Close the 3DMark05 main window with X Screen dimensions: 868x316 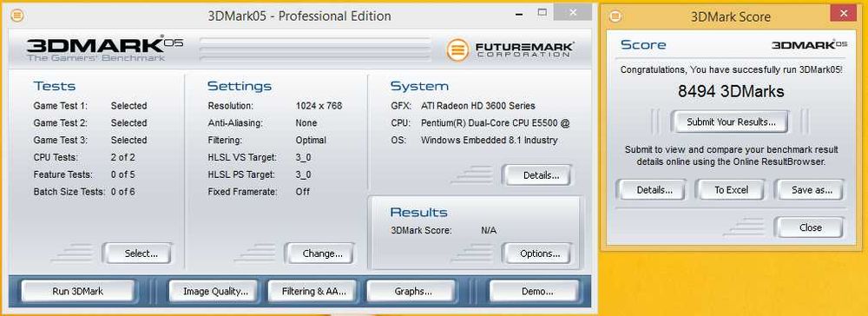point(572,13)
